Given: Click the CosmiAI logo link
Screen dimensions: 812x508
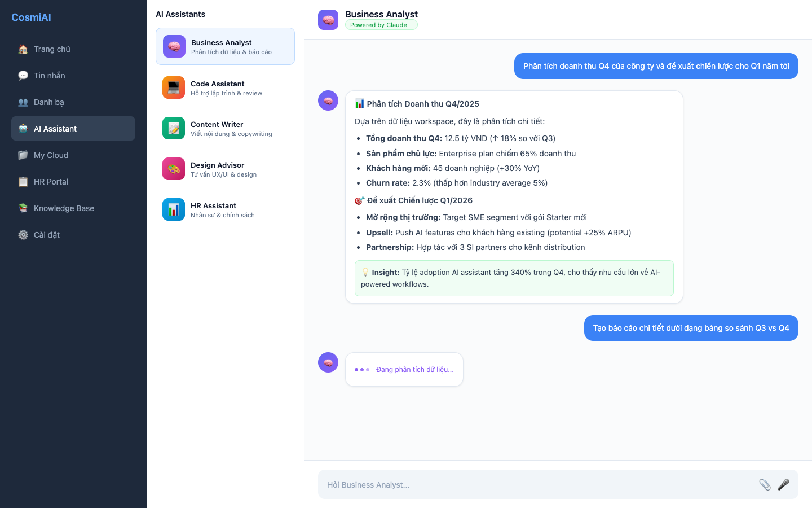Looking at the screenshot, I should coord(32,17).
